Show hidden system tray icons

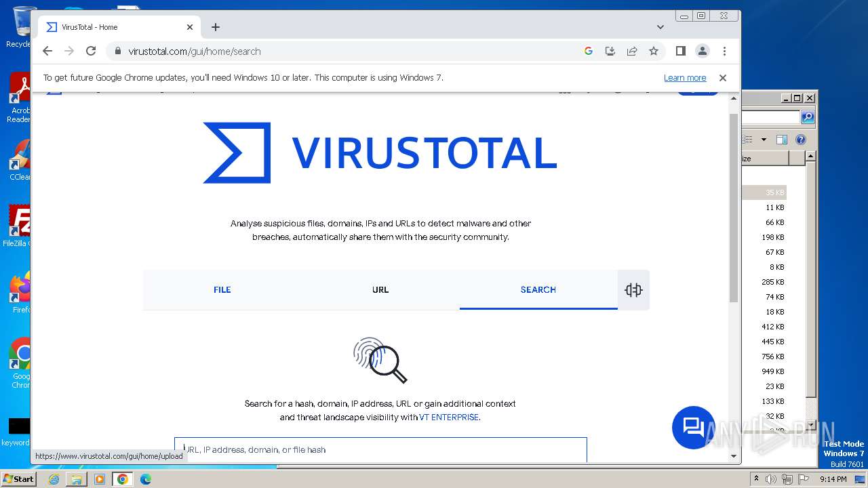pos(756,479)
